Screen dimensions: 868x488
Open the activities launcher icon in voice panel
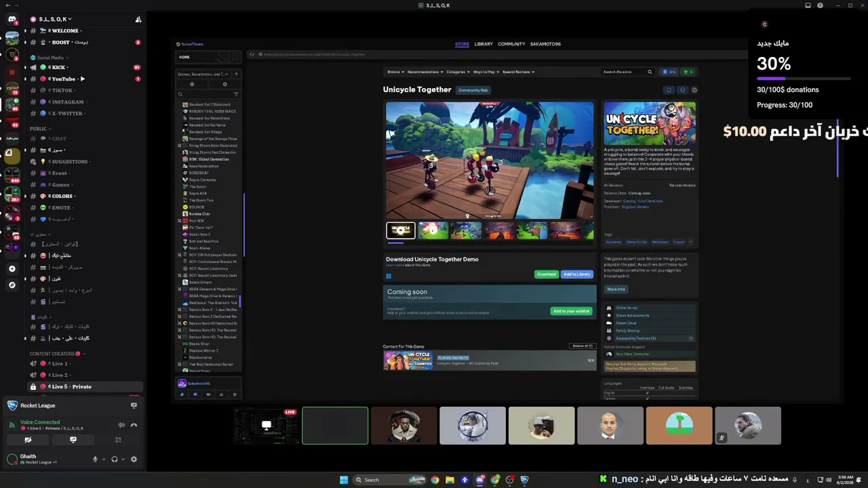[118, 440]
